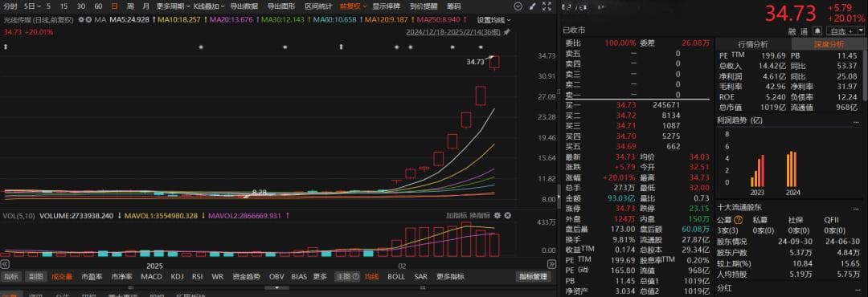Select the 60 minute period

pos(98,6)
